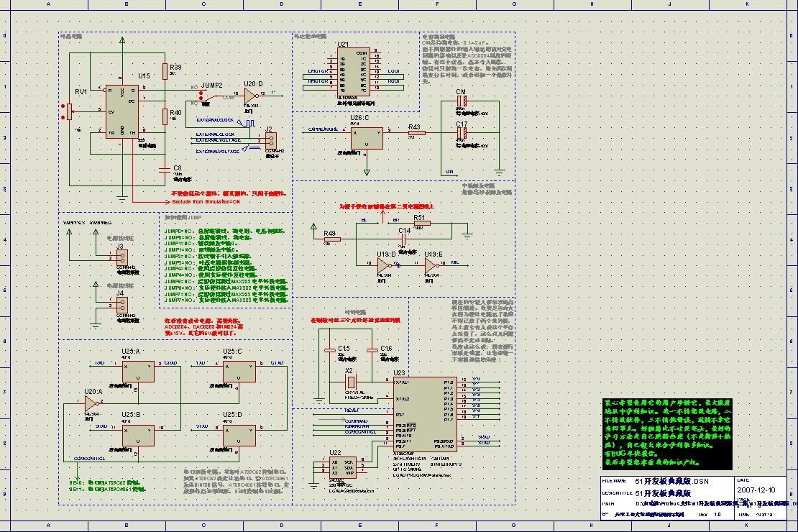The image size is (798, 532).
Task: Select resistor R43
Action: pos(417,134)
